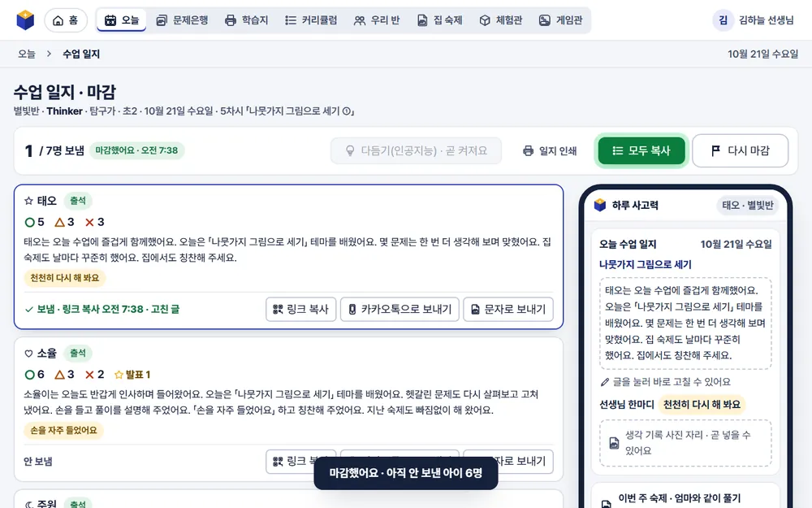
Task: Click the 오늘 breadcrumb link
Action: [x=27, y=54]
